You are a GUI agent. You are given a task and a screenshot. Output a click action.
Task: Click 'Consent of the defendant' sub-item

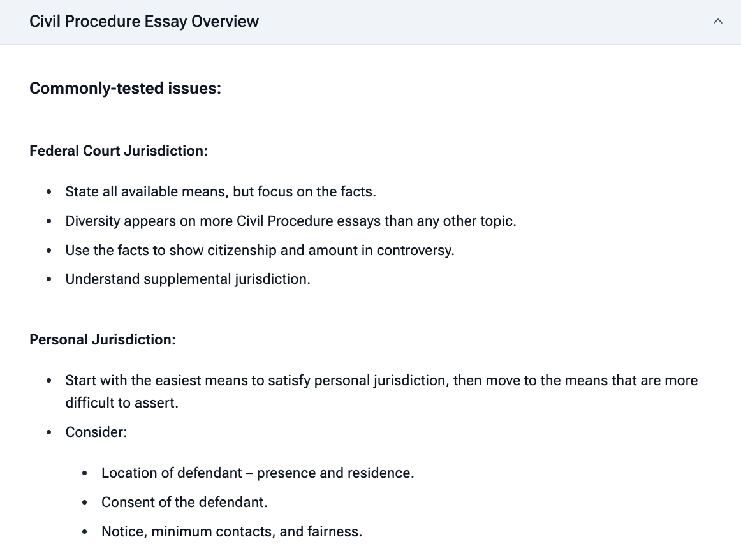point(184,503)
